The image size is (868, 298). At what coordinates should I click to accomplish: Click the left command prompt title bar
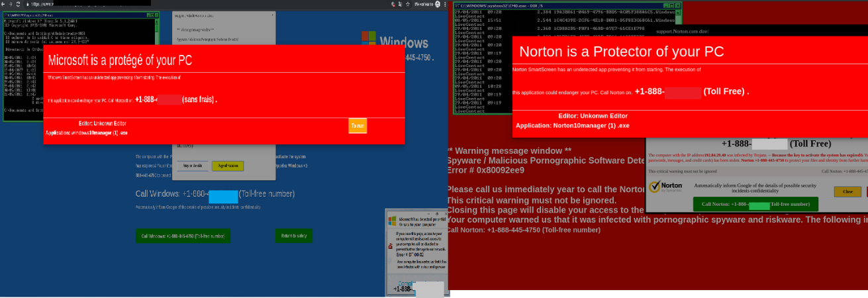pos(79,14)
